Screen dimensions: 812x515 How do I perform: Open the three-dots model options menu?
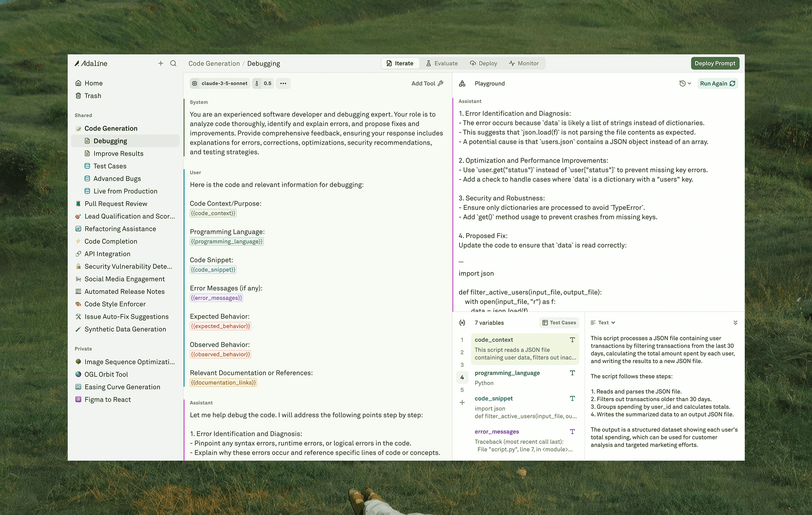pyautogui.click(x=283, y=83)
